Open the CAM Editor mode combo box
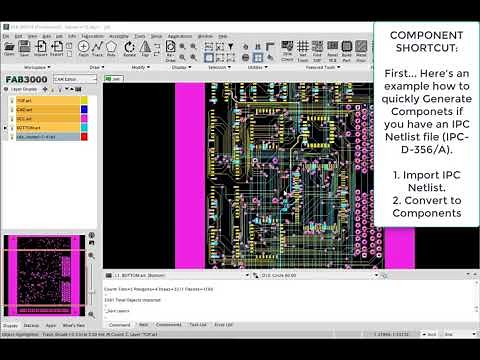The image size is (480, 360). point(75,79)
